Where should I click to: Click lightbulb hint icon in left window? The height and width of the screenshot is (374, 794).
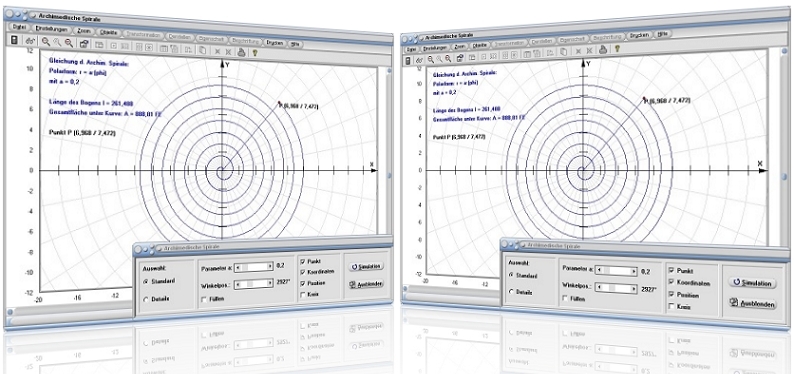click(256, 52)
